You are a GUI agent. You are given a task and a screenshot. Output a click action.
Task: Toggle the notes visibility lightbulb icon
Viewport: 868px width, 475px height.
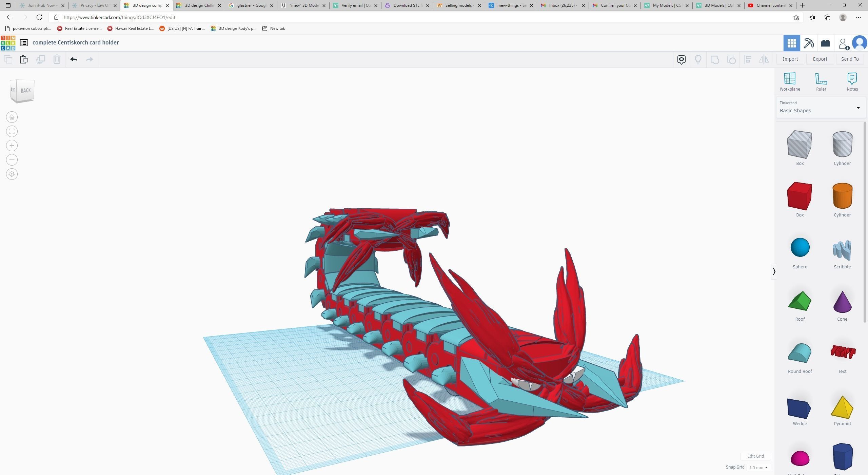click(x=698, y=60)
